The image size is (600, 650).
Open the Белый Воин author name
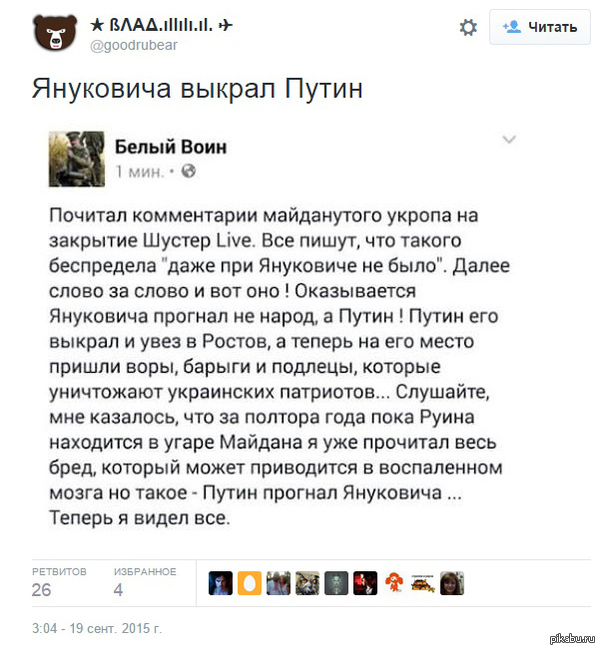(171, 147)
